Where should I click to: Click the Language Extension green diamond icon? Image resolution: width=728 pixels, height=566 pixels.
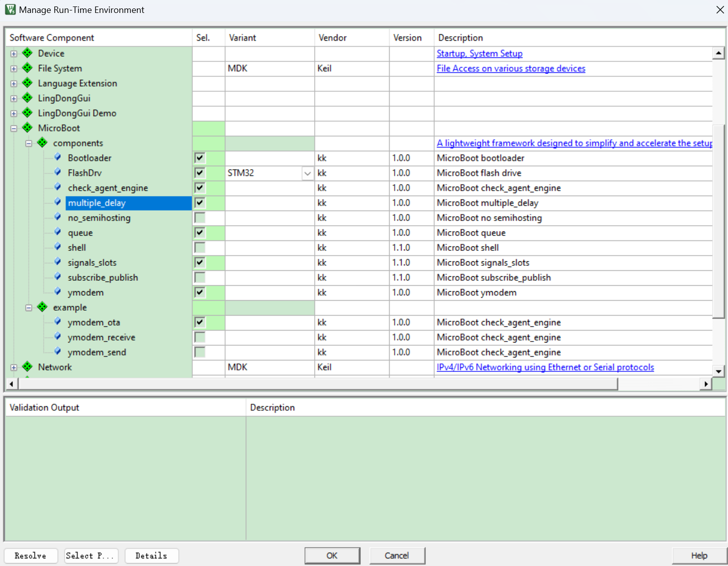27,83
